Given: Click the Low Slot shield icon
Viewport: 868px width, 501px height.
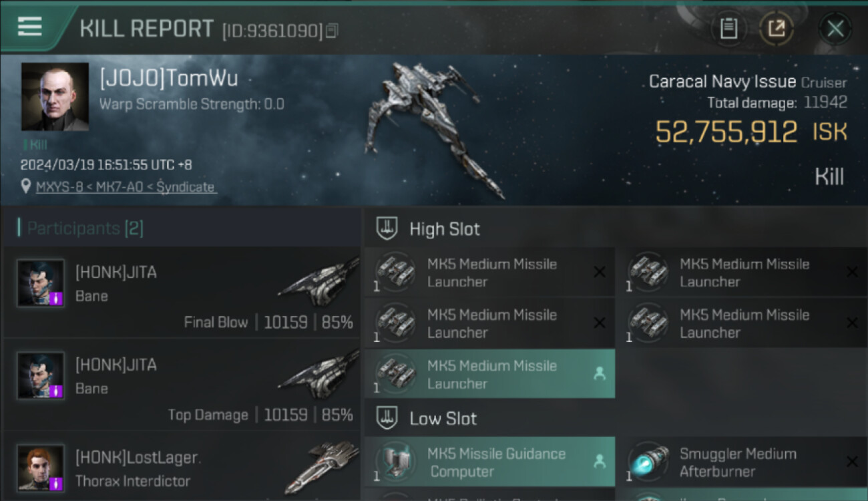Looking at the screenshot, I should point(387,419).
